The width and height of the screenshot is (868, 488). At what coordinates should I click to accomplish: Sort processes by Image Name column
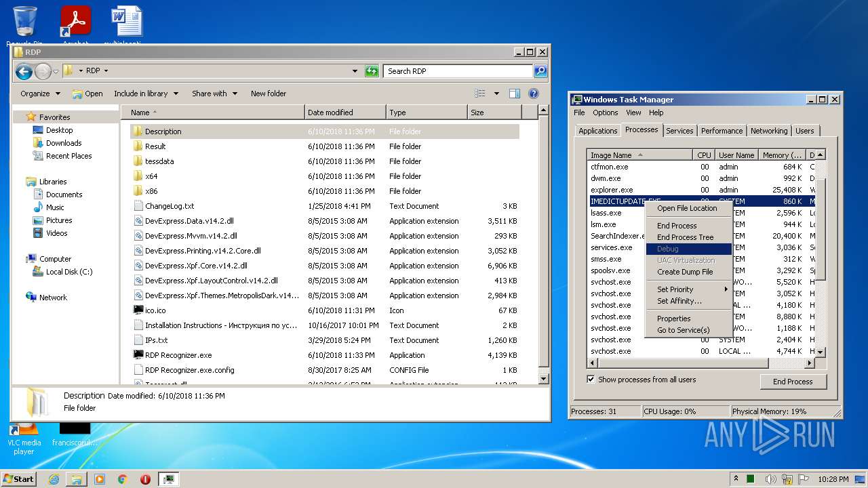[640, 155]
